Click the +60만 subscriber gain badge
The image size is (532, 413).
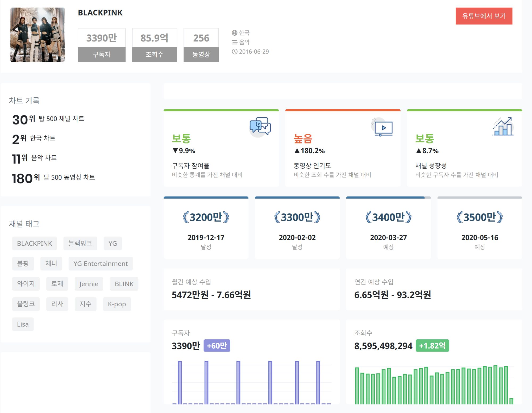(x=217, y=346)
